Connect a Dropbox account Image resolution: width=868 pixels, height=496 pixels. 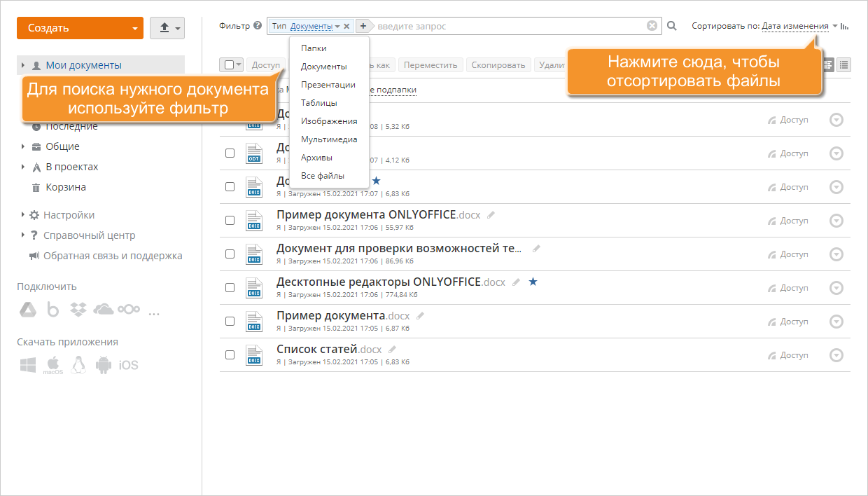click(x=78, y=309)
